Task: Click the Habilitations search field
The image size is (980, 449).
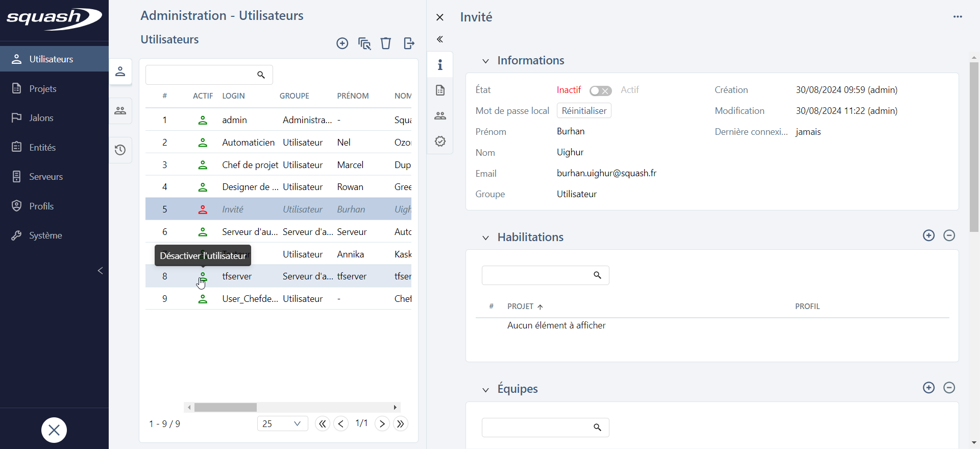Action: coord(536,275)
